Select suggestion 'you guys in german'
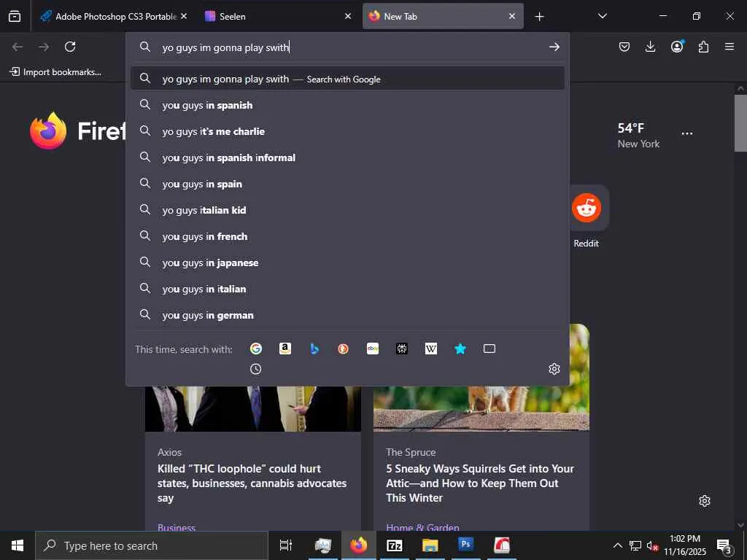Screen dimensions: 747x560 pyautogui.click(x=347, y=315)
